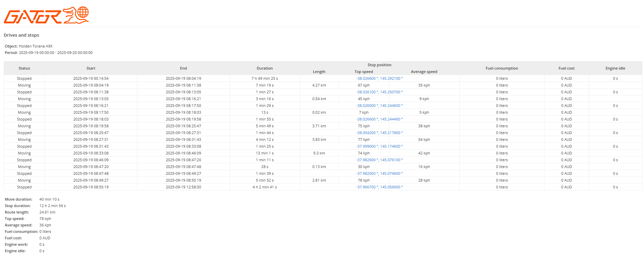Open stop location -38.026600, 145.244400
The width and height of the screenshot is (644, 259).
click(379, 119)
